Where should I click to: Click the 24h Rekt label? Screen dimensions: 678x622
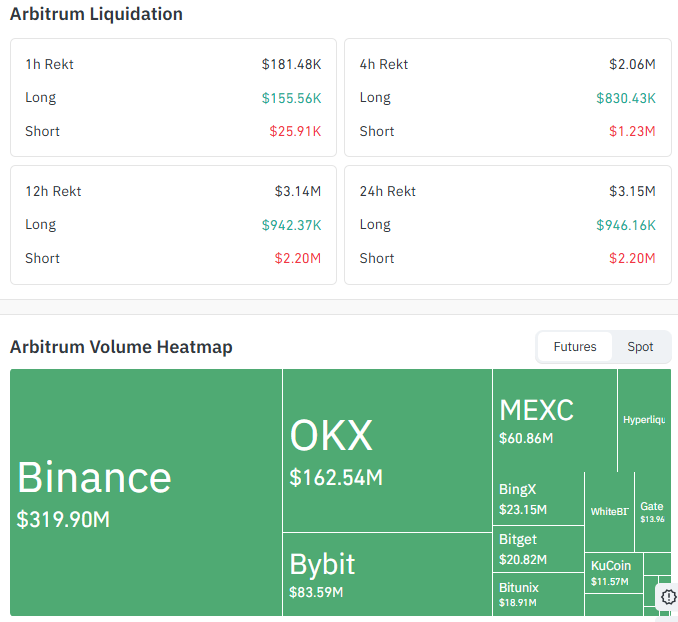coord(387,191)
